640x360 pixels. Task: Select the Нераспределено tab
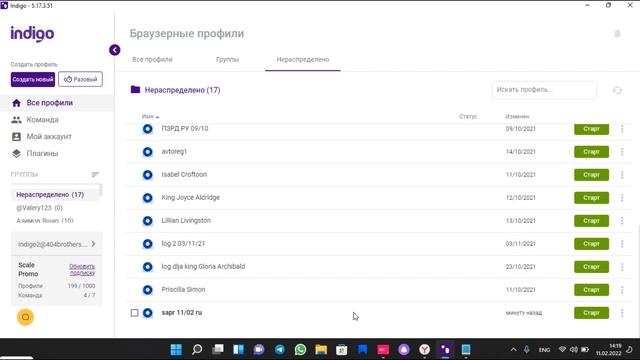point(303,60)
